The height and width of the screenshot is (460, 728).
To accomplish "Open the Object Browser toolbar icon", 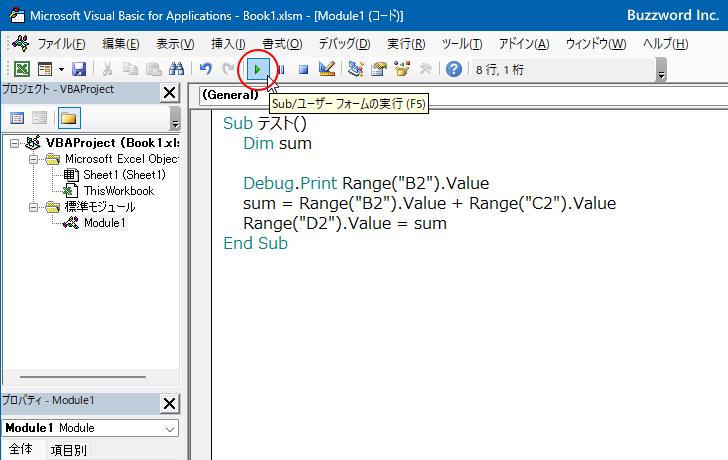I will [402, 69].
